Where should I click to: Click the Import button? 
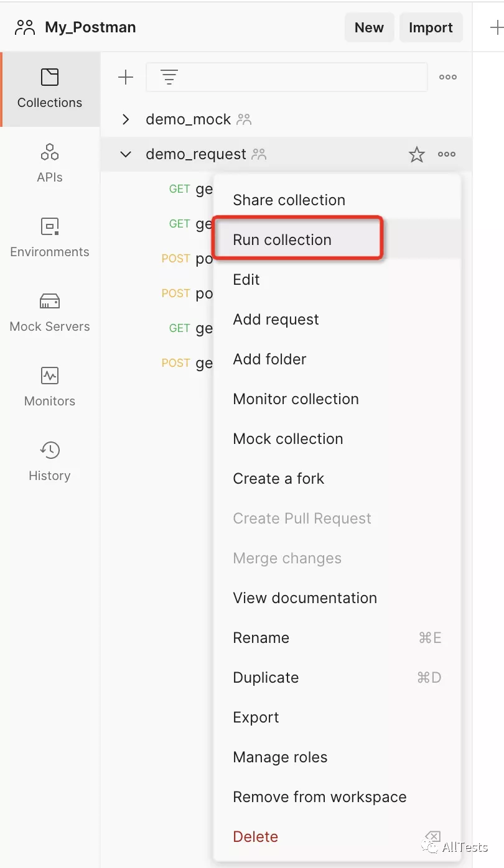431,27
